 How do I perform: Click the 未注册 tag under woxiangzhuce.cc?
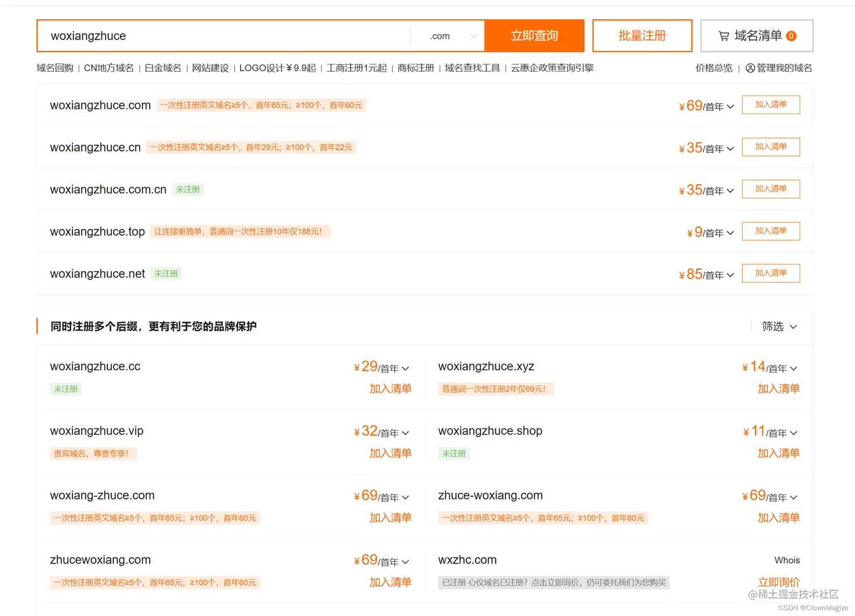66,389
